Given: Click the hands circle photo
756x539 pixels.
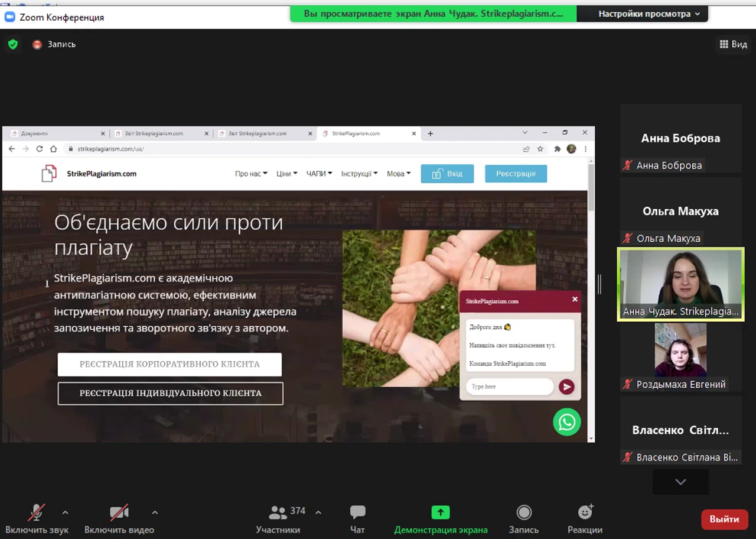Looking at the screenshot, I should [439, 308].
